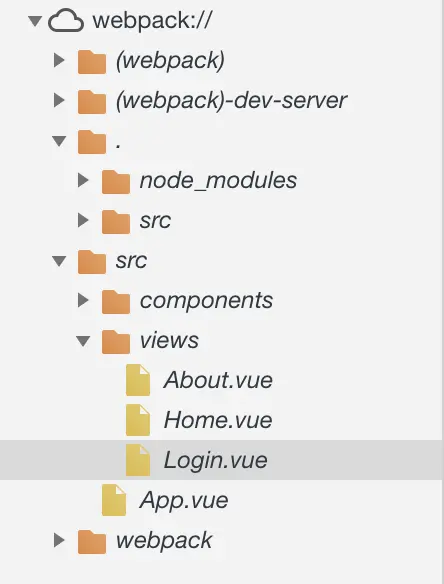This screenshot has height=584, width=444.
Task: Open the About.vue file label
Action: 218,380
